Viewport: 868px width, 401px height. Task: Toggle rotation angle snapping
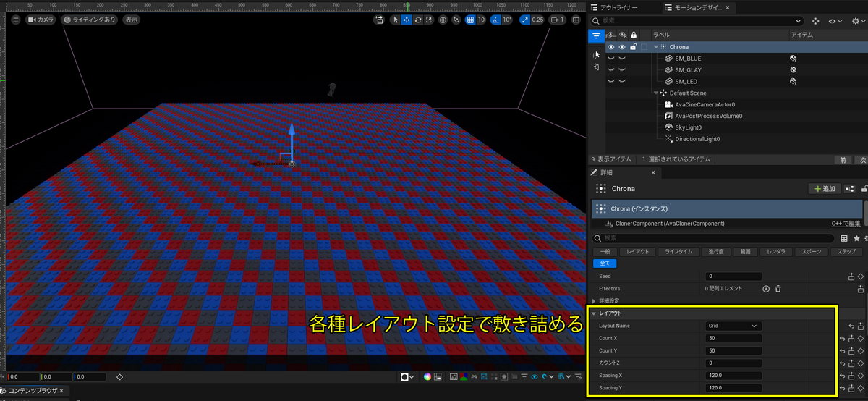[495, 20]
